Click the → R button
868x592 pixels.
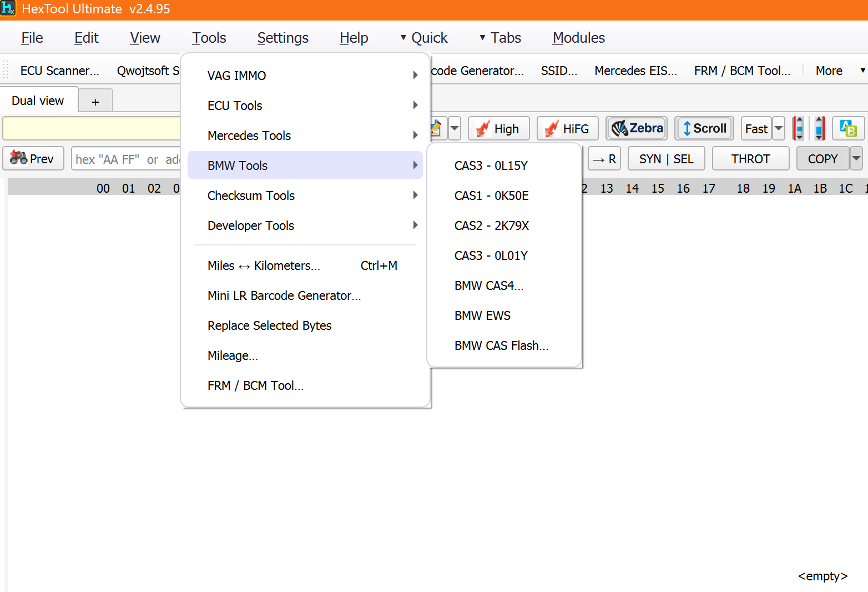coord(604,158)
